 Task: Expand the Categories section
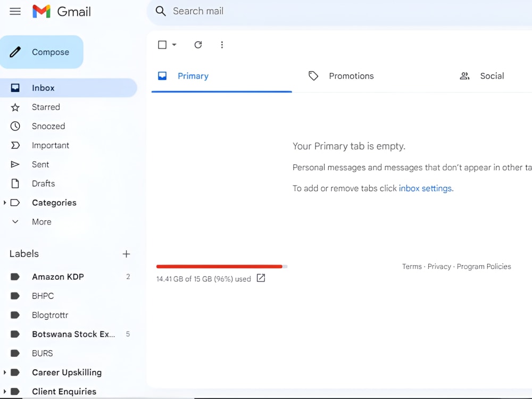pyautogui.click(x=5, y=203)
